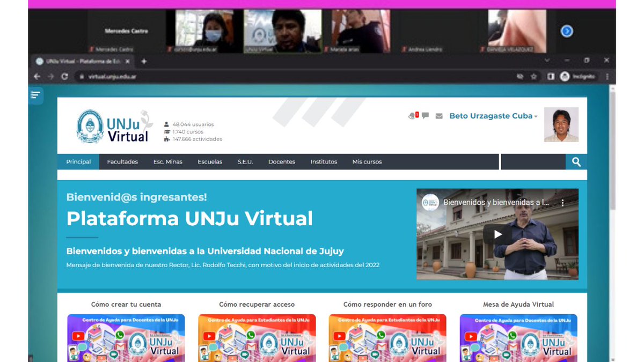The width and height of the screenshot is (644, 362).
Task: Click the 'Cómo responder en un foro' heading
Action: click(x=387, y=304)
